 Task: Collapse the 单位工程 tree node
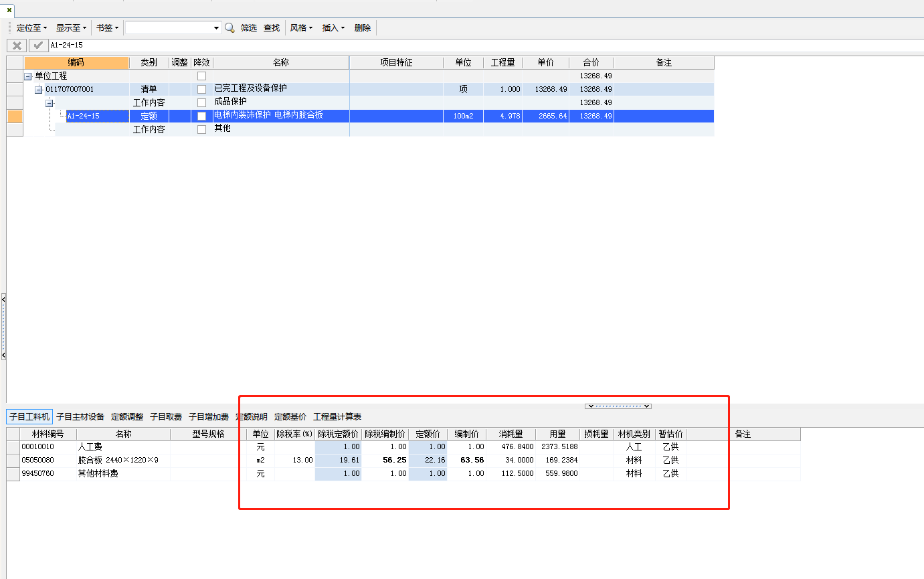click(x=28, y=76)
